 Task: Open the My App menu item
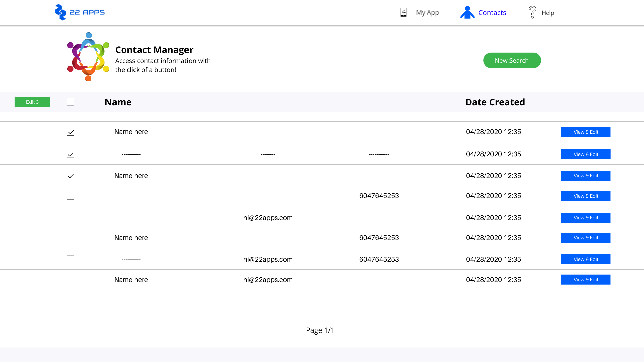(427, 12)
